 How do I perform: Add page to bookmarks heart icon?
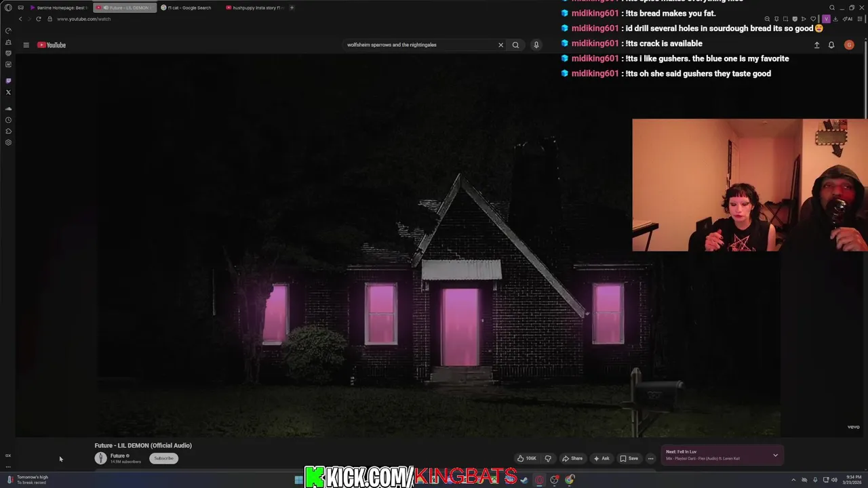pyautogui.click(x=813, y=19)
